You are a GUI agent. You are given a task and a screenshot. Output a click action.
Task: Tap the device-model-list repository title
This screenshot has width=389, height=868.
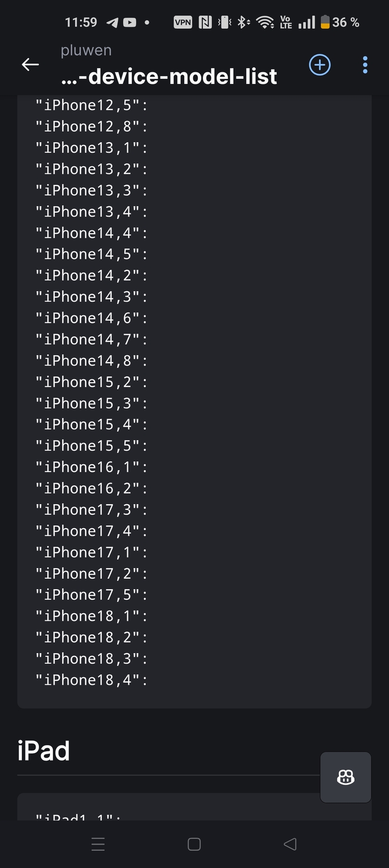(169, 77)
